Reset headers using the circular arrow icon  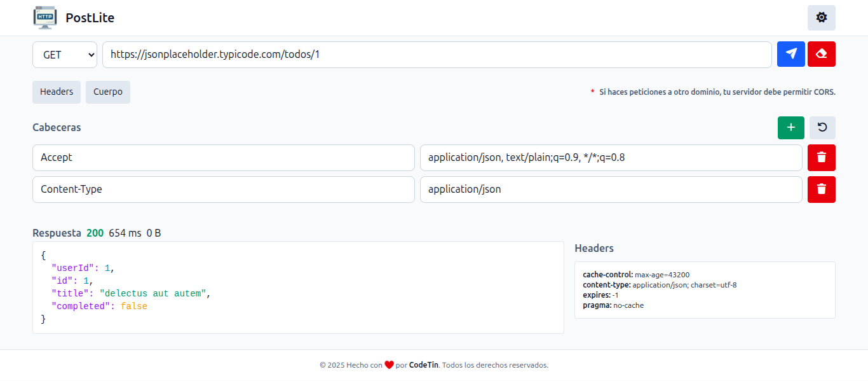tap(822, 128)
